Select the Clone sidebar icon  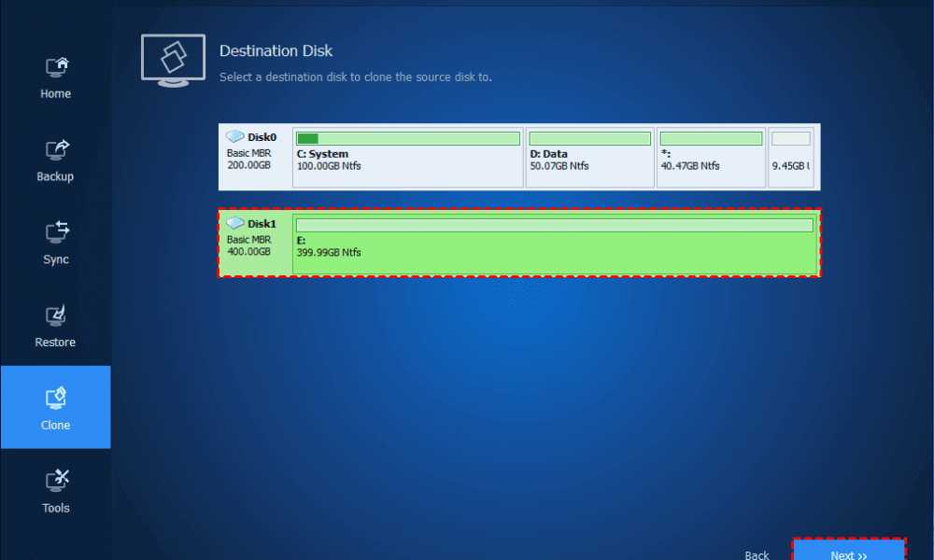56,399
